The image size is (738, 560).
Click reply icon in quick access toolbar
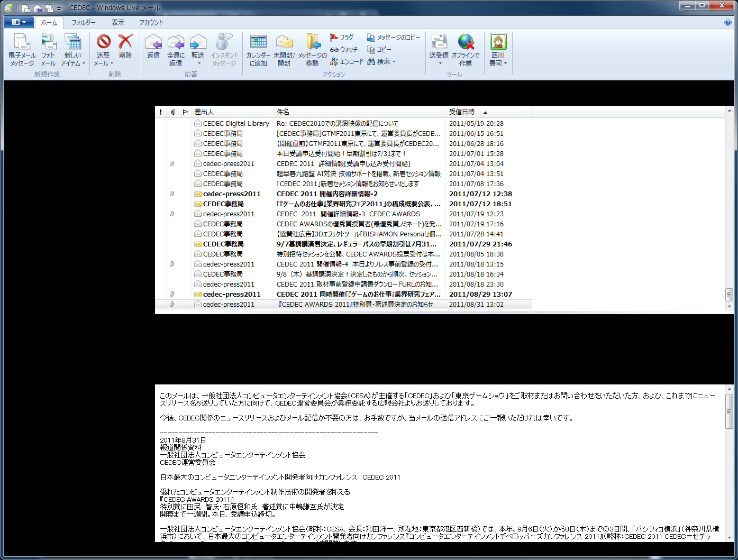pyautogui.click(x=38, y=8)
